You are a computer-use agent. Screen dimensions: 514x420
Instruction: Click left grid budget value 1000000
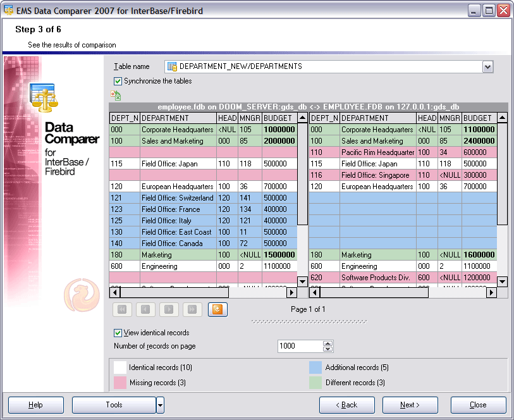[279, 130]
